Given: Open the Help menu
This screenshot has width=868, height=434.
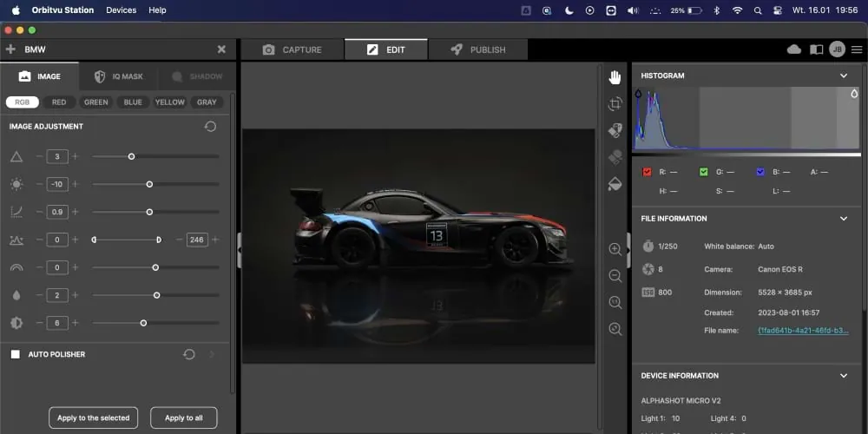Looking at the screenshot, I should (x=157, y=10).
